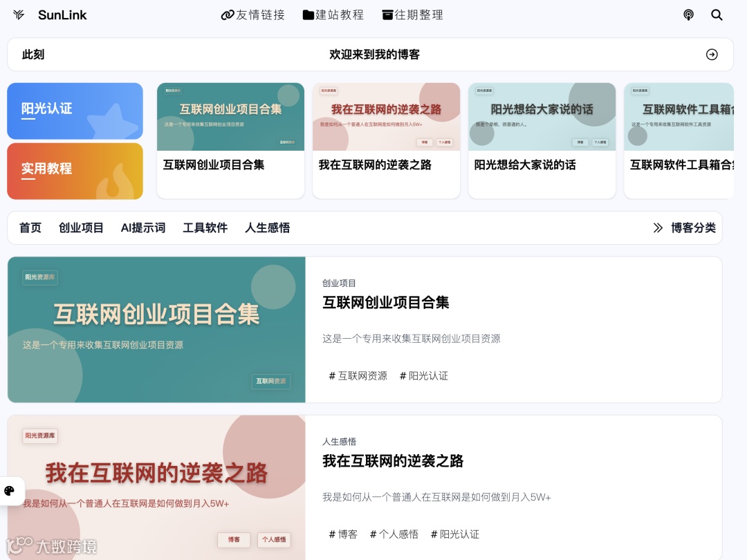747x560 pixels.
Task: Click the # 博客 tag
Action: [343, 534]
